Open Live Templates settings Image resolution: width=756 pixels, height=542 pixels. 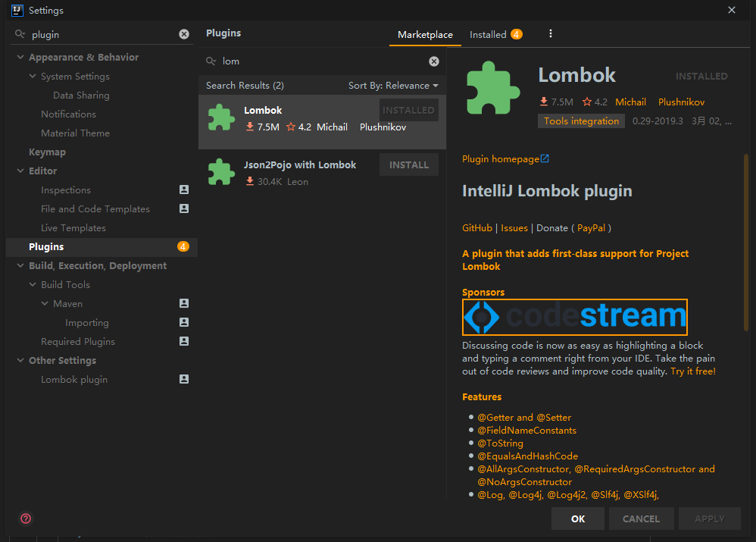point(73,228)
